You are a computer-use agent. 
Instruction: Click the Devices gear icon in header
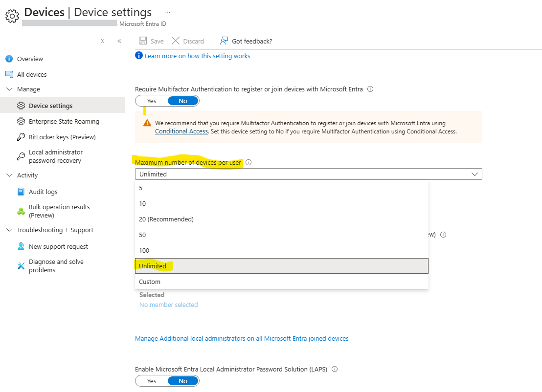12,16
